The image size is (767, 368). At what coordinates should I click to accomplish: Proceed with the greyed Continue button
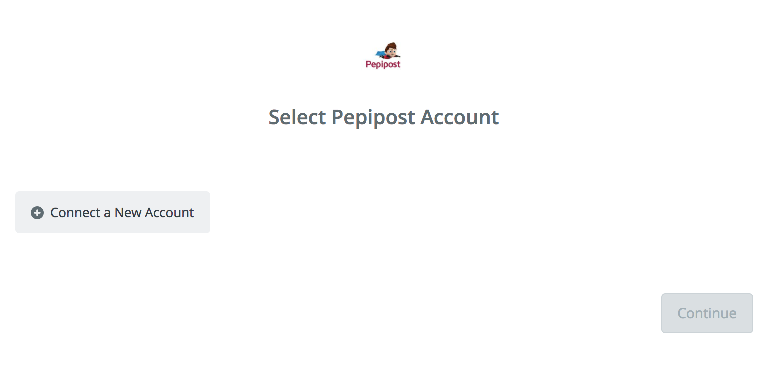707,313
